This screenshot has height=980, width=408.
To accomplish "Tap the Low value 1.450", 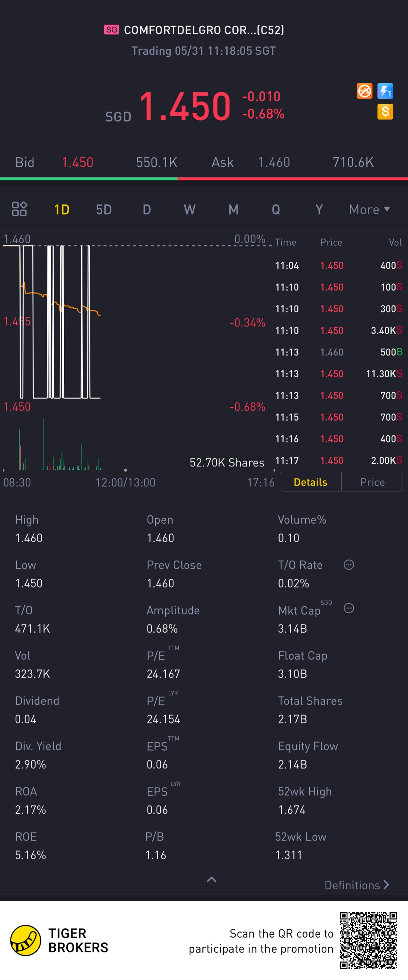I will tap(29, 583).
